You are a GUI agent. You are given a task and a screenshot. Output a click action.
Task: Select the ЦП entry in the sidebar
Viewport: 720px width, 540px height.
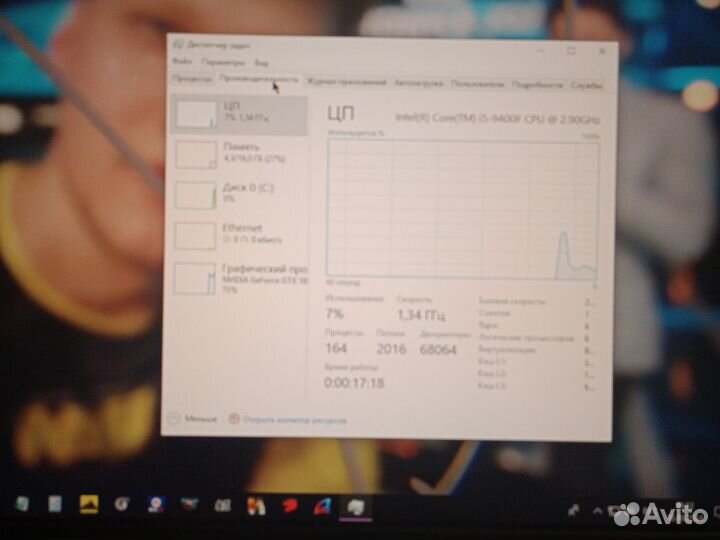coord(239,115)
